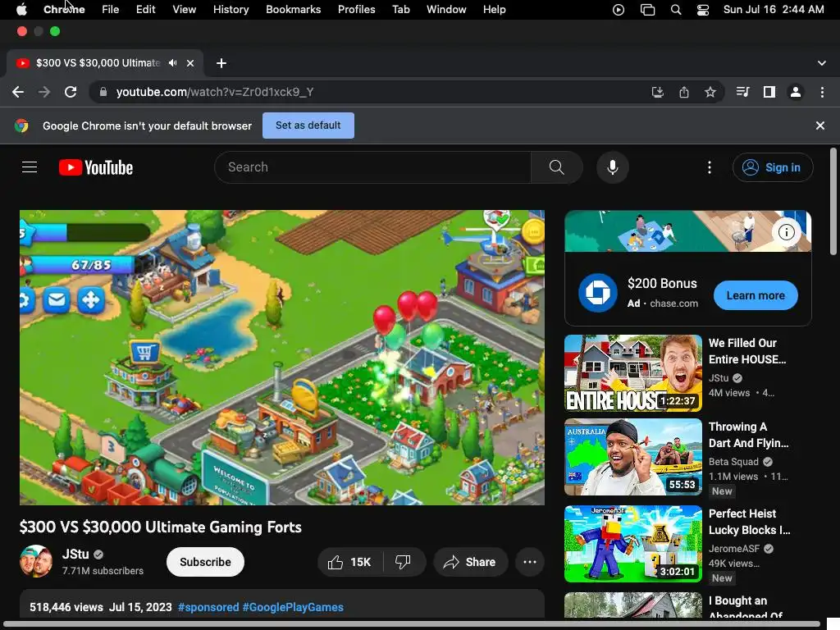Image resolution: width=840 pixels, height=630 pixels.
Task: Open Chrome profile avatar
Action: tap(796, 92)
